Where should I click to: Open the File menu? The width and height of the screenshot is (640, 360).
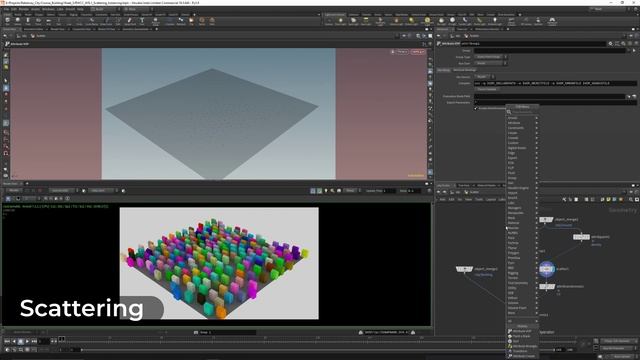tap(6, 9)
